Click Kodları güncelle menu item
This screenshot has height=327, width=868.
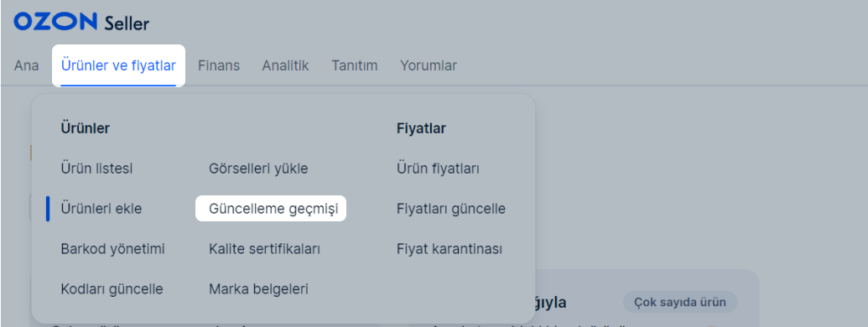pos(112,288)
